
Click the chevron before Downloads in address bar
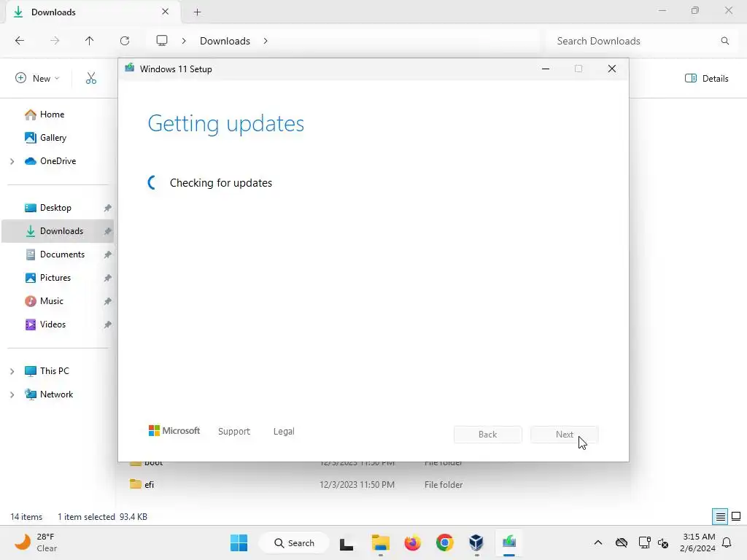[184, 41]
